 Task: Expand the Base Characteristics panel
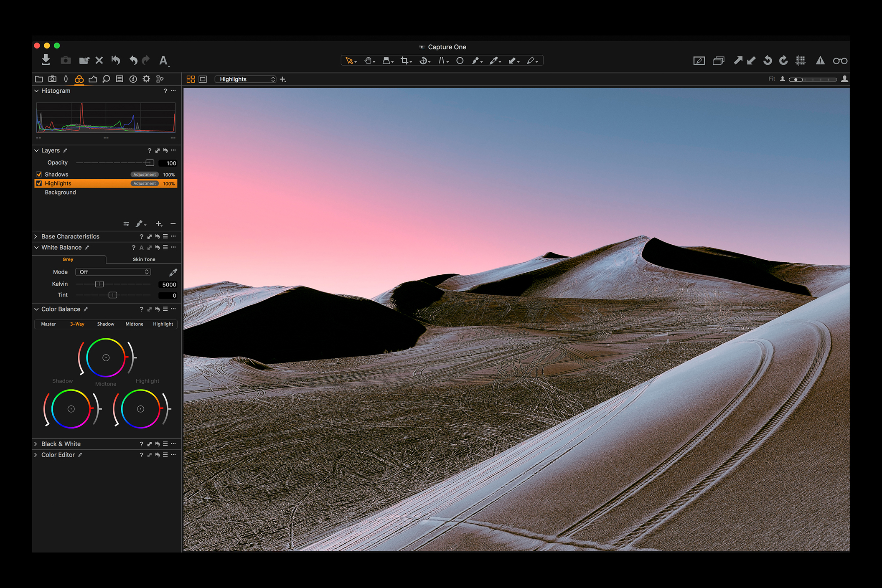(x=70, y=236)
